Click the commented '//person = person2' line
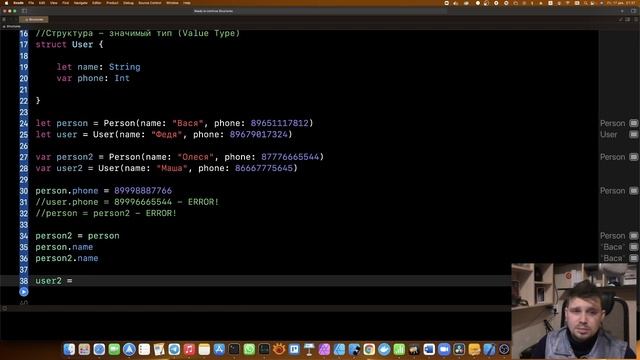Viewport: 640px width, 360px height. pos(106,213)
